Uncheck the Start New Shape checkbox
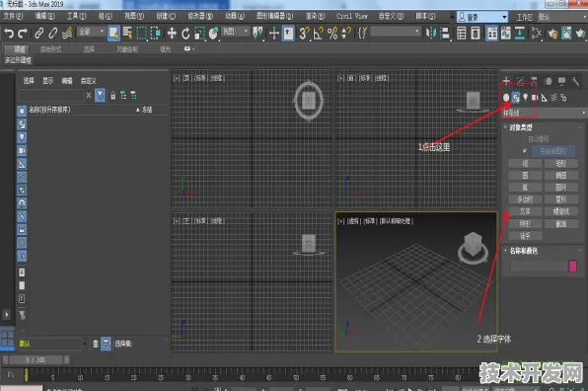This screenshot has width=588, height=391. coord(525,151)
